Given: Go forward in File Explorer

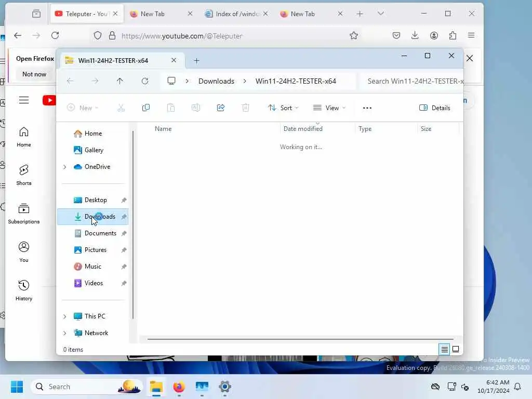Looking at the screenshot, I should pos(95,81).
